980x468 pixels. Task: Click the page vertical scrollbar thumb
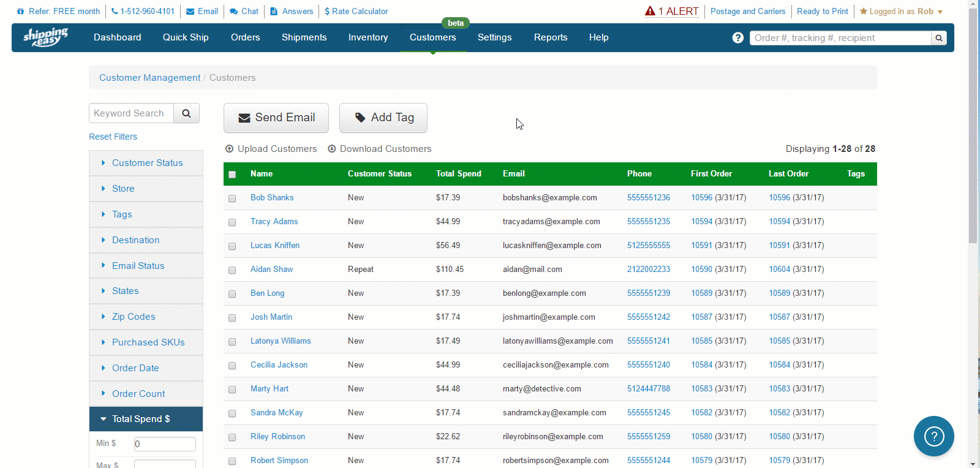(x=973, y=123)
